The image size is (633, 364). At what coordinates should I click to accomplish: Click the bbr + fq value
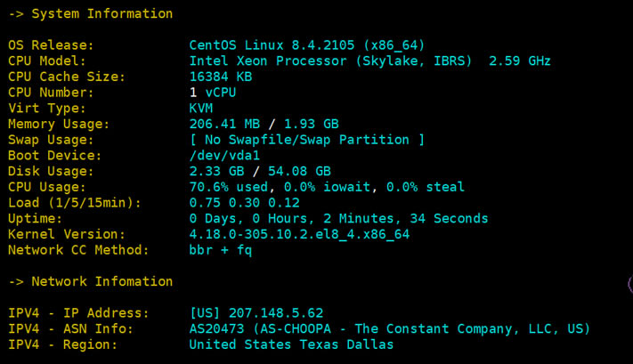221,250
